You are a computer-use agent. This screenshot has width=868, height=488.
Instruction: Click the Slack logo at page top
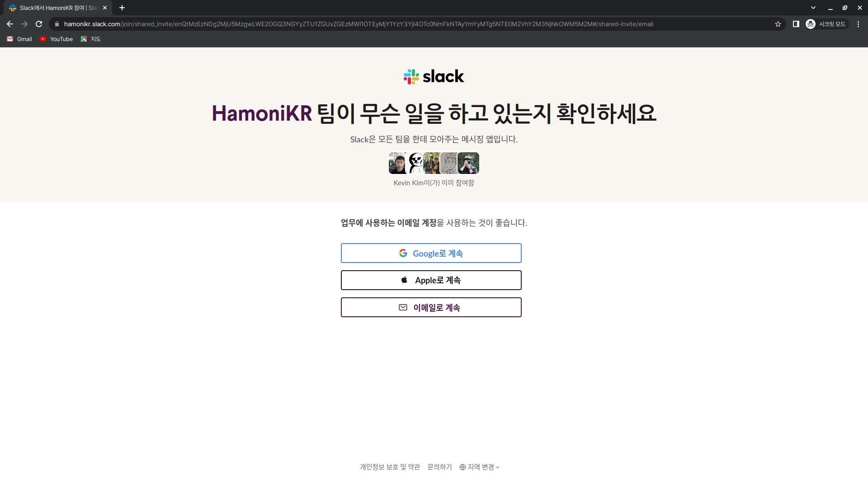(x=434, y=76)
